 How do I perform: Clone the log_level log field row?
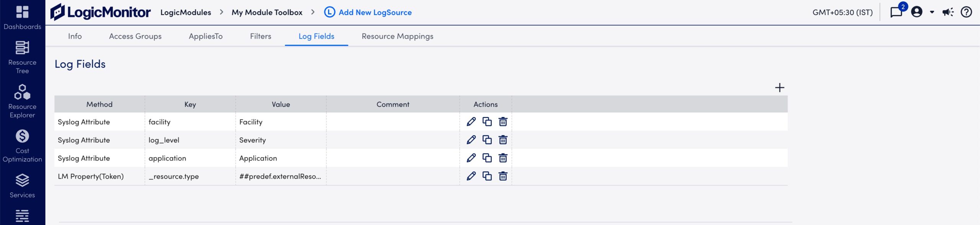(x=487, y=140)
